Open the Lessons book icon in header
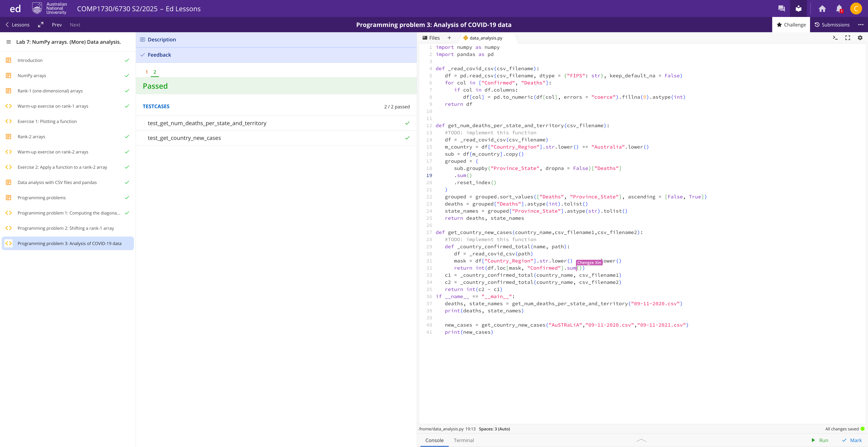The height and width of the screenshot is (447, 868). pyautogui.click(x=798, y=8)
